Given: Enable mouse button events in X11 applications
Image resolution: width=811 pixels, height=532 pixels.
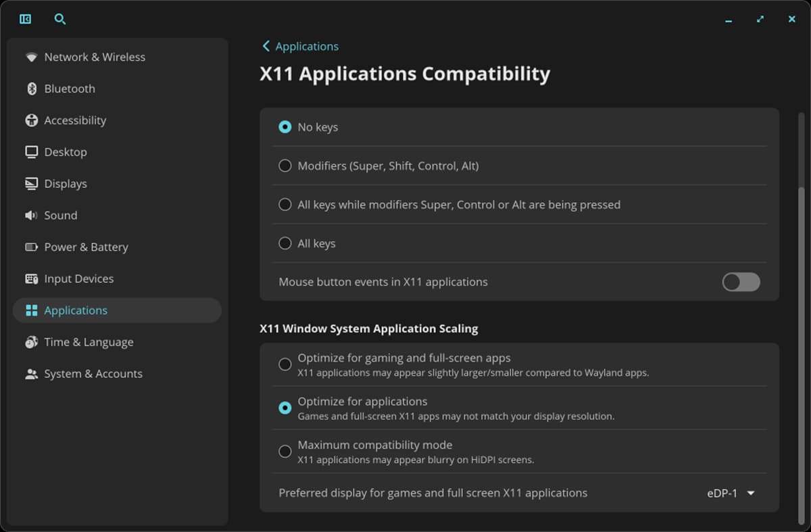Looking at the screenshot, I should click(741, 282).
